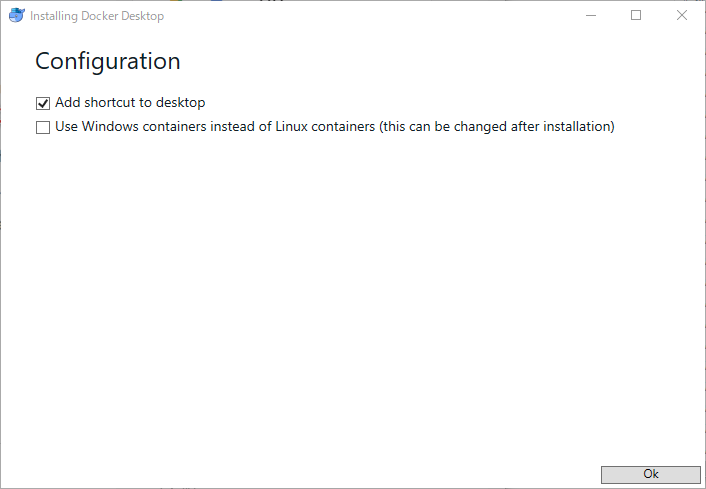Viewport: 706px width, 489px height.
Task: Click the words "Linux containers" in the option
Action: [329, 127]
